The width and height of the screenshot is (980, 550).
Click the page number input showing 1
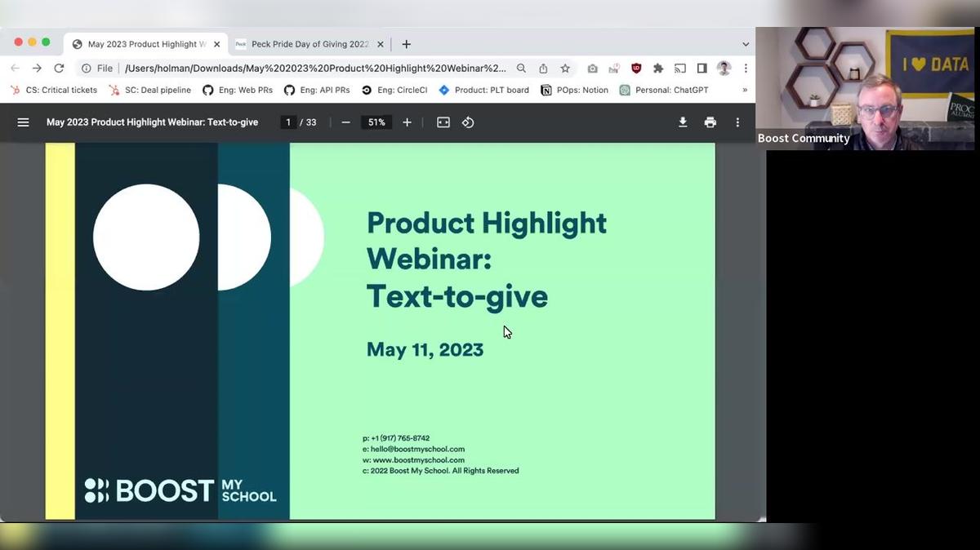(287, 122)
